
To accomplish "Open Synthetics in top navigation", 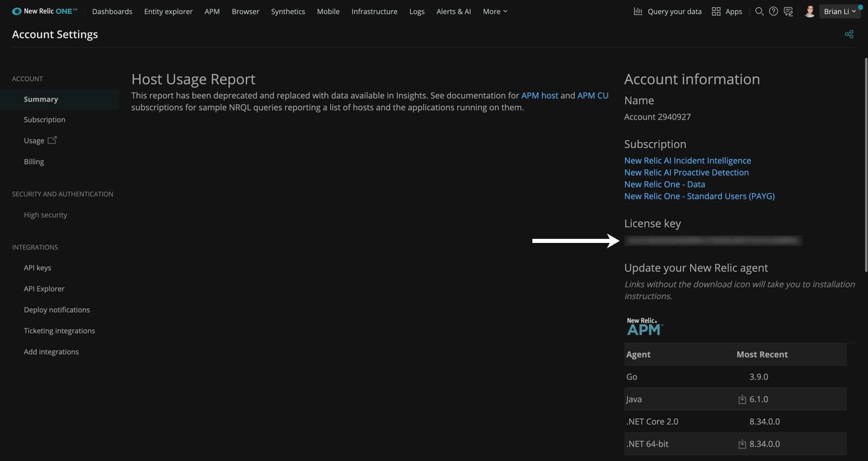I will tap(288, 11).
